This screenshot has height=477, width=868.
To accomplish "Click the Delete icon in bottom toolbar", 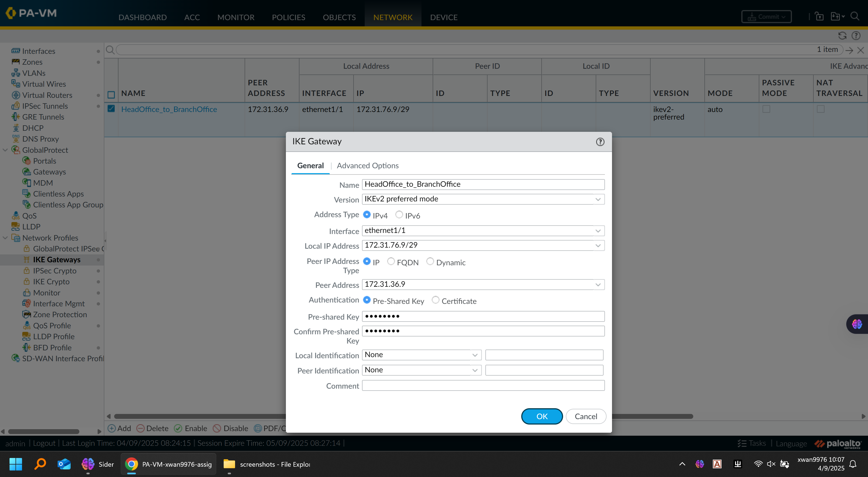I will click(x=140, y=428).
